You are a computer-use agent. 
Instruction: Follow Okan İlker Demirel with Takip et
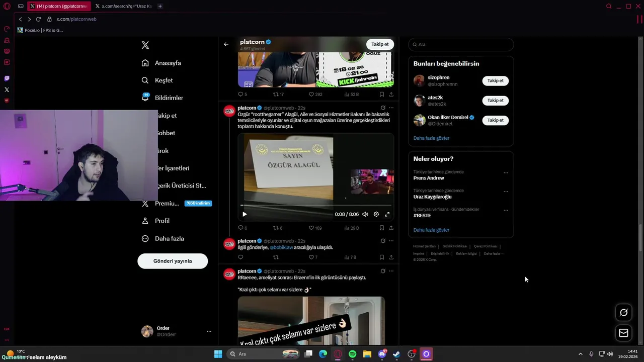[496, 120]
